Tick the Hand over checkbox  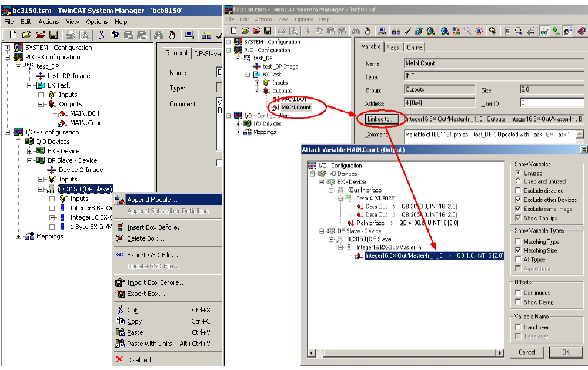tap(518, 327)
